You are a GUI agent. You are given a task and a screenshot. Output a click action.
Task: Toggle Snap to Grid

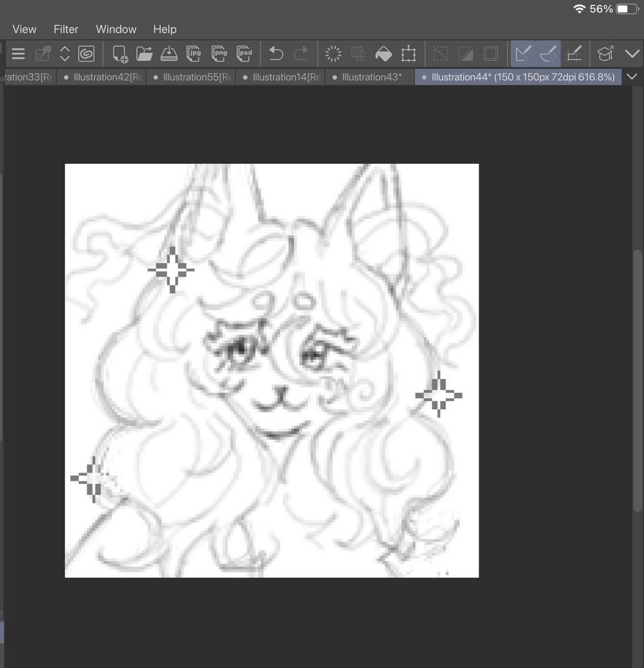(x=573, y=54)
